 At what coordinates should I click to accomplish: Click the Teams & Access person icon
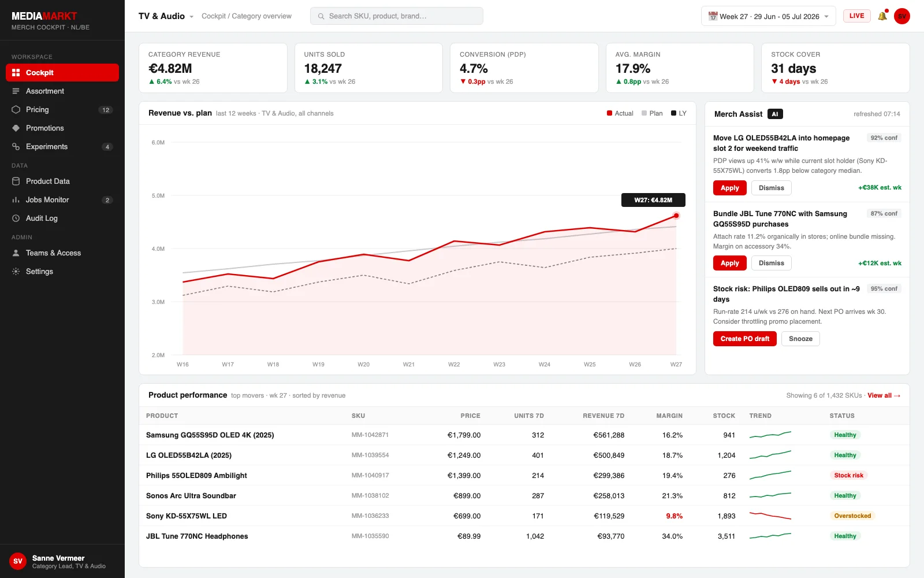click(16, 253)
